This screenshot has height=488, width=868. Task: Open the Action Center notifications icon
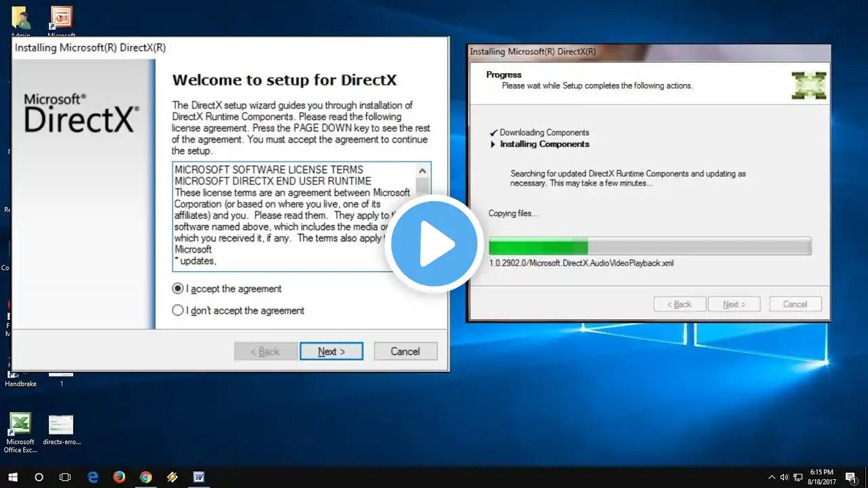[x=852, y=477]
